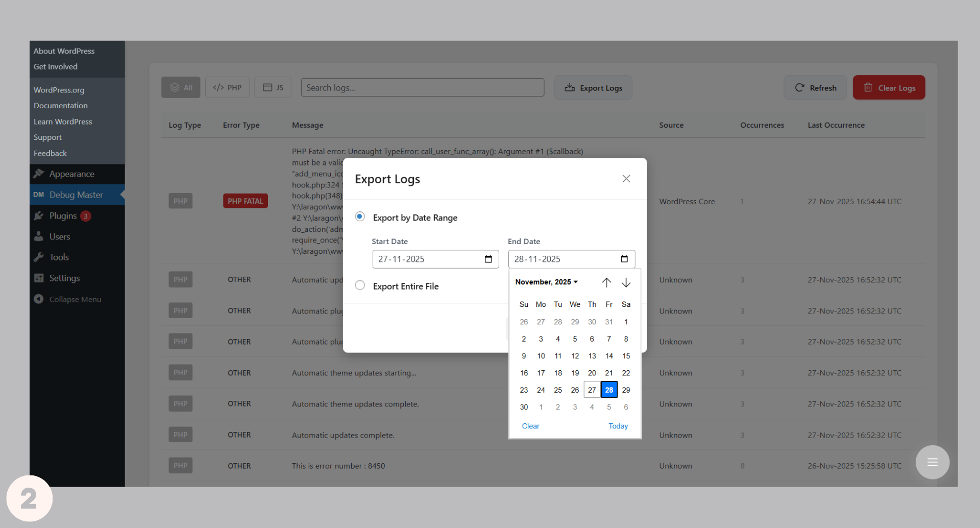980x528 pixels.
Task: Close the Export Logs dialog
Action: [626, 179]
